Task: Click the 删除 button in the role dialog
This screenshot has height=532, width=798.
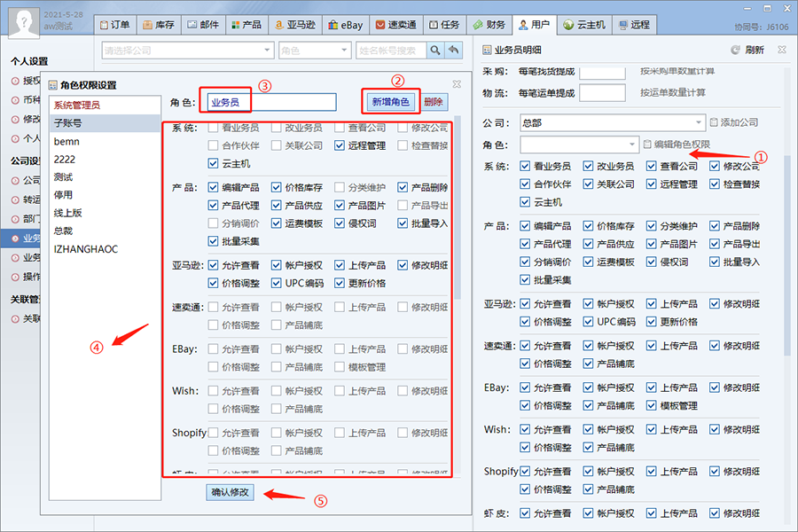Action: 433,102
